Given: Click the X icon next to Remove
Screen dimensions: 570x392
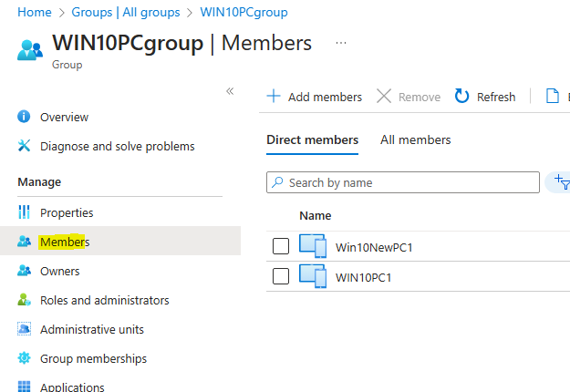Looking at the screenshot, I should tap(384, 97).
